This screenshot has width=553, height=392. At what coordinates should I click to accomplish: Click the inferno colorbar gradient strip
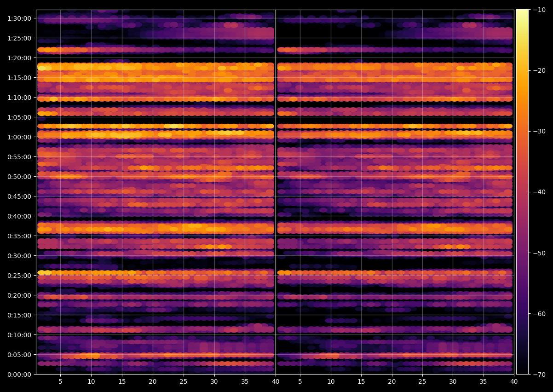pos(523,192)
